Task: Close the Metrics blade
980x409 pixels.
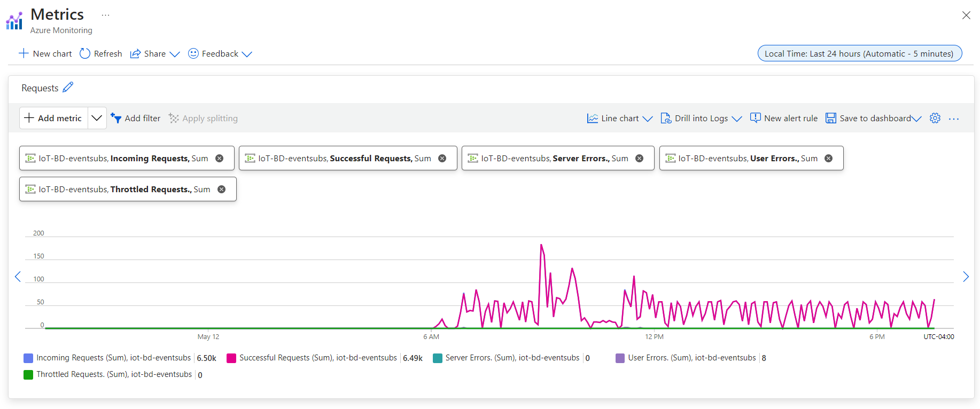Action: [x=966, y=15]
